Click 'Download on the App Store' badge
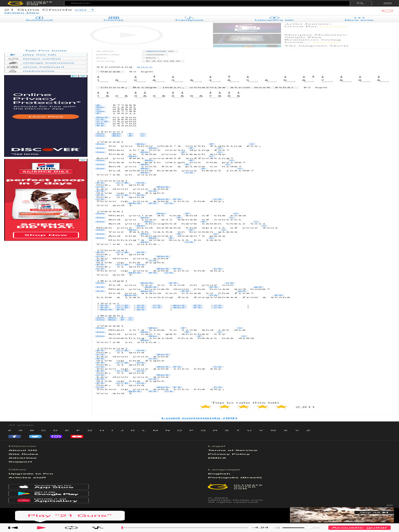 pyautogui.click(x=48, y=487)
